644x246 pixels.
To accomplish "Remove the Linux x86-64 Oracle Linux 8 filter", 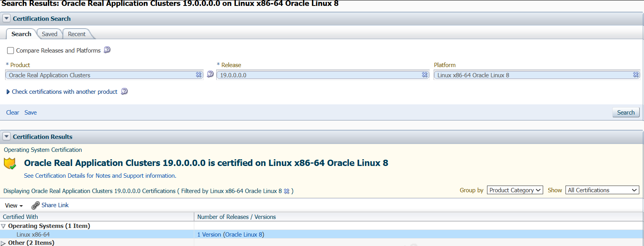I will [287, 191].
